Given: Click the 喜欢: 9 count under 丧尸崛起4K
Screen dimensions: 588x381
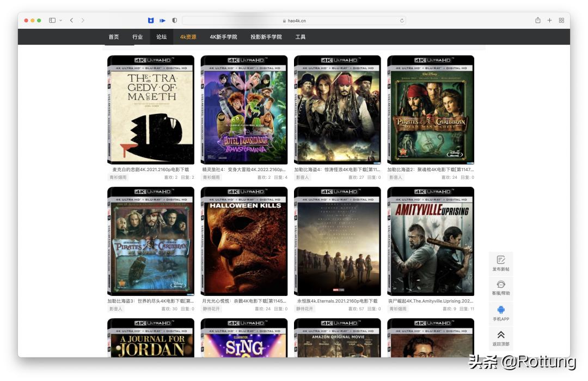Looking at the screenshot, I should [449, 309].
